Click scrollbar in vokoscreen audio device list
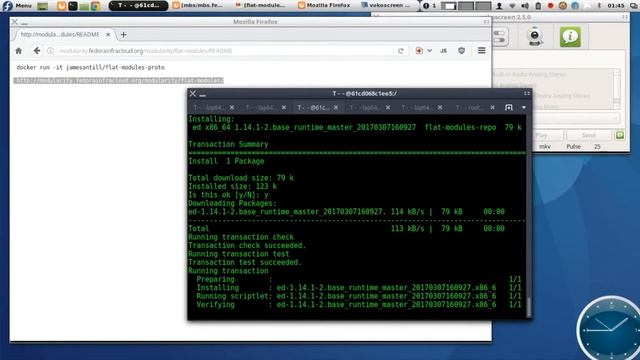 tap(617, 89)
